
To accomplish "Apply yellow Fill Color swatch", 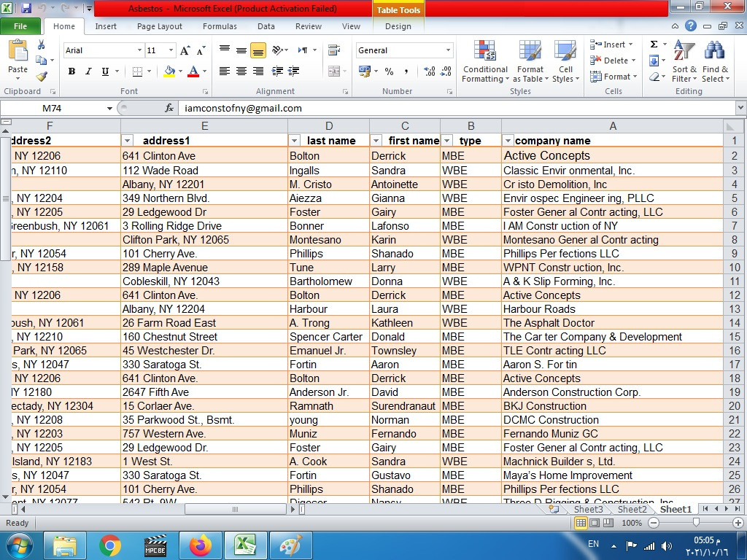I will 169,71.
